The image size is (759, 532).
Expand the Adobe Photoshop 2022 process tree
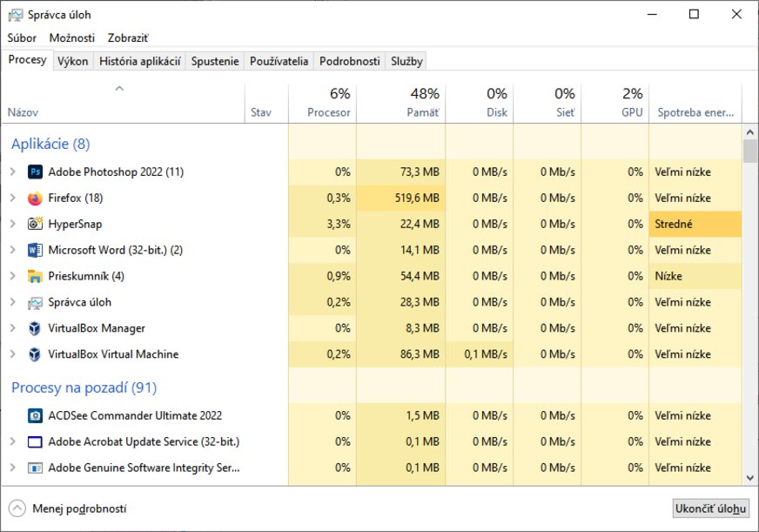click(x=13, y=172)
